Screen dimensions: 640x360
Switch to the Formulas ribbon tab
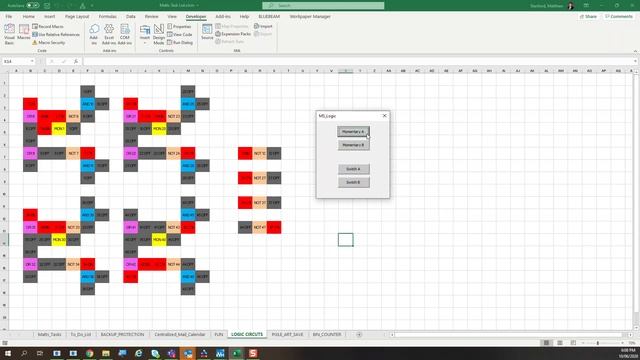[107, 17]
